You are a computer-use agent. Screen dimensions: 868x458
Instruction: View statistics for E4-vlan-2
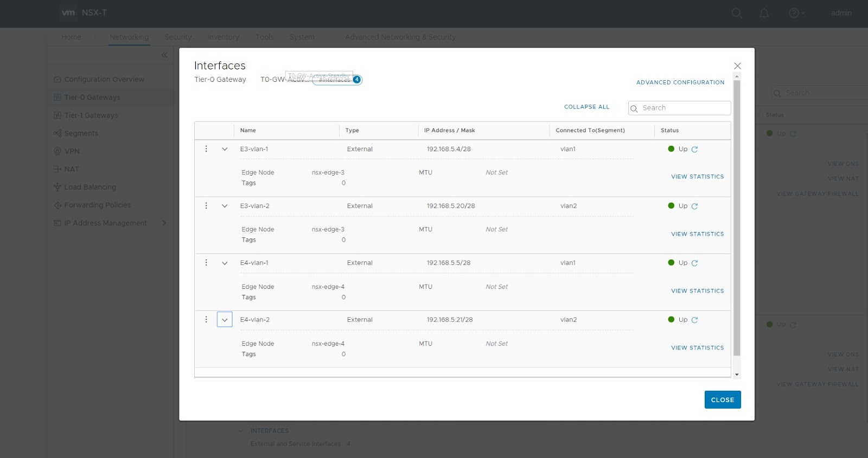point(697,348)
